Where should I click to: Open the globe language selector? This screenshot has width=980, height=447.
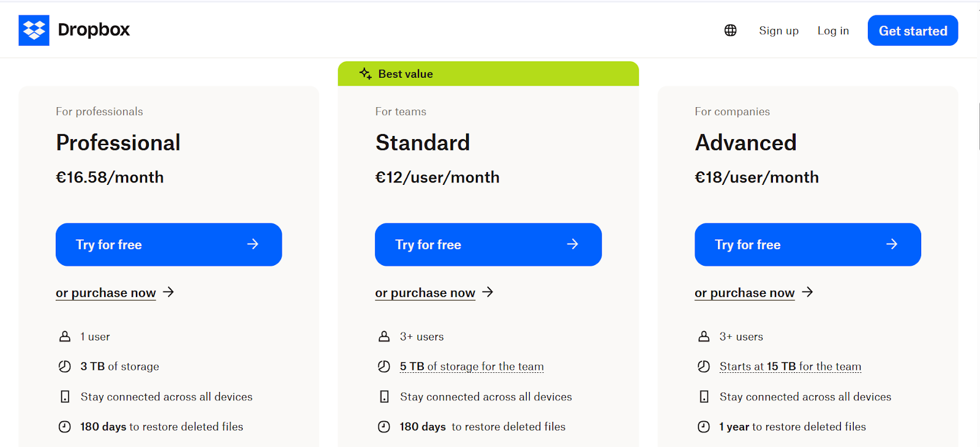730,29
